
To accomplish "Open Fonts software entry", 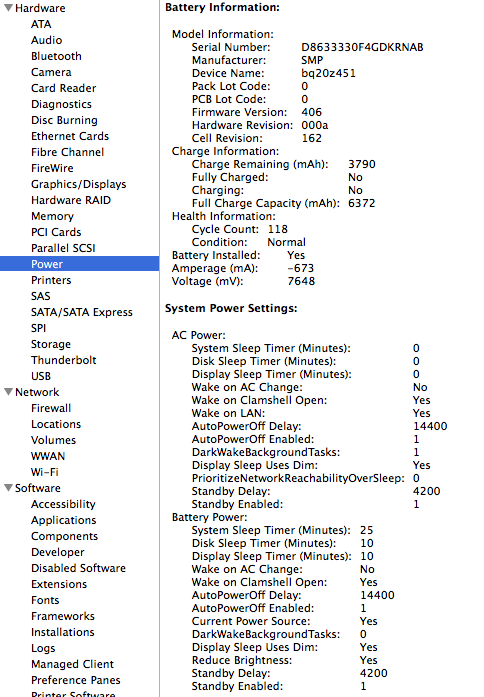I will [45, 600].
